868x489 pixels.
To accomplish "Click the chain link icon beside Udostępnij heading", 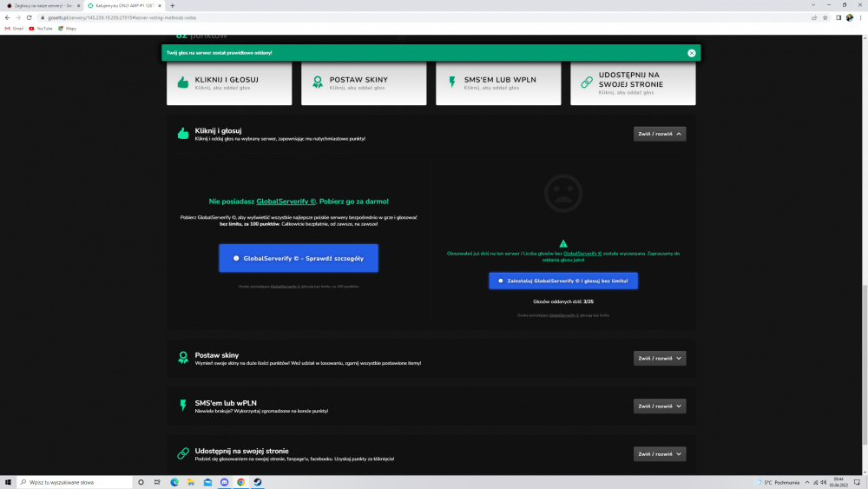I will 183,453.
